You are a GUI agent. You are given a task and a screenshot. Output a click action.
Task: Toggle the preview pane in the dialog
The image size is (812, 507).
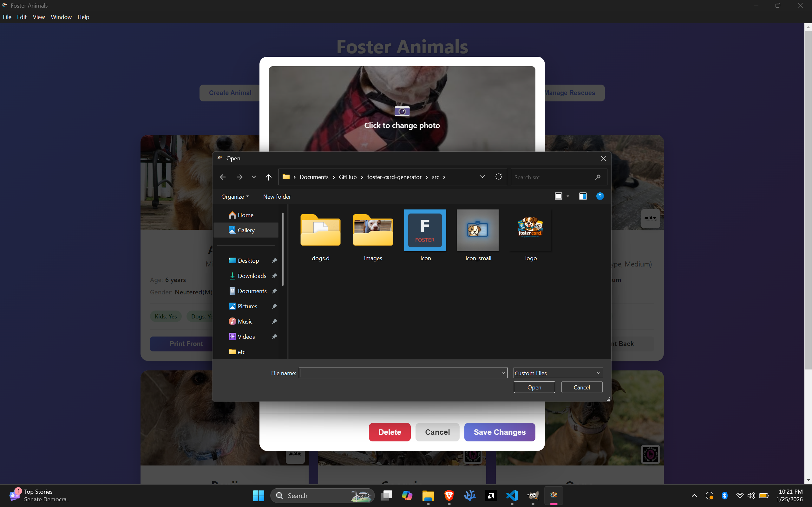click(x=583, y=196)
